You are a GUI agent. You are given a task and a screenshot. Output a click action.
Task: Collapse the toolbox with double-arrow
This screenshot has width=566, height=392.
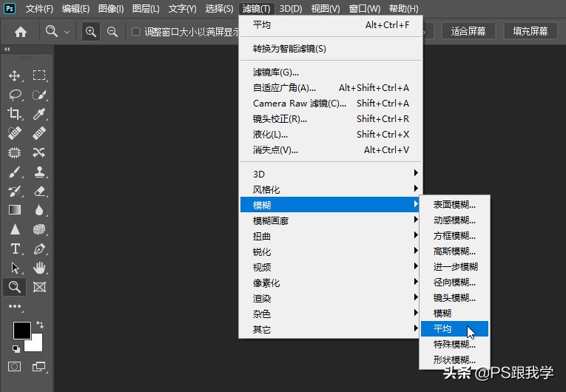coord(7,49)
